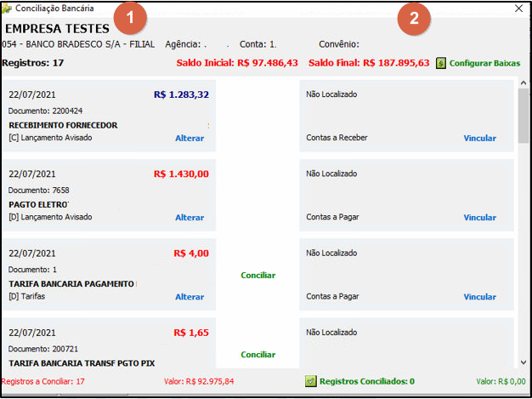Viewport: 532px width, 399px height.
Task: Select the R$ 4,00 amount
Action: point(191,254)
